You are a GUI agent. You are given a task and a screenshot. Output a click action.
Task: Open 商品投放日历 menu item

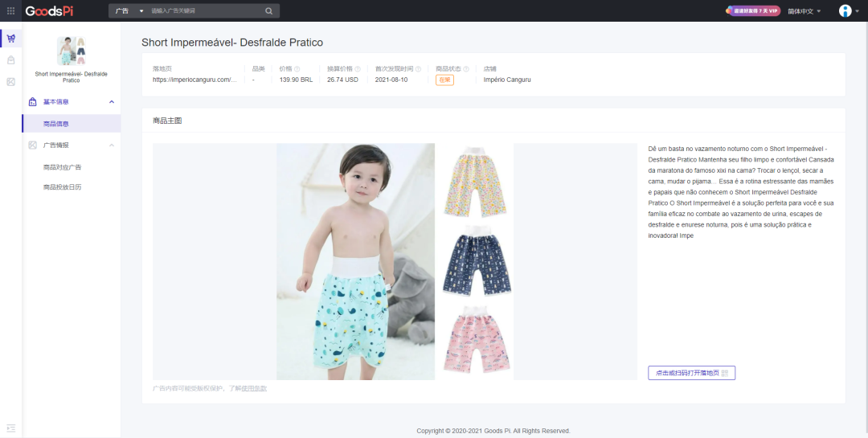click(63, 187)
